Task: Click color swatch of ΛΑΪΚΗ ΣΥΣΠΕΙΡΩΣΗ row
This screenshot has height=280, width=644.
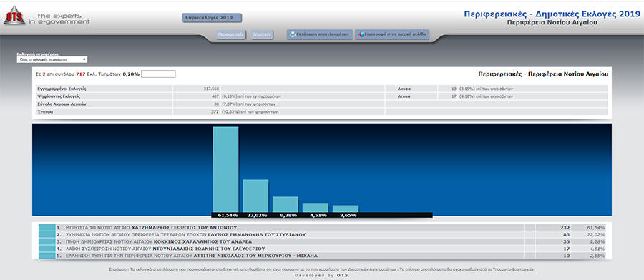Action: [x=47, y=249]
